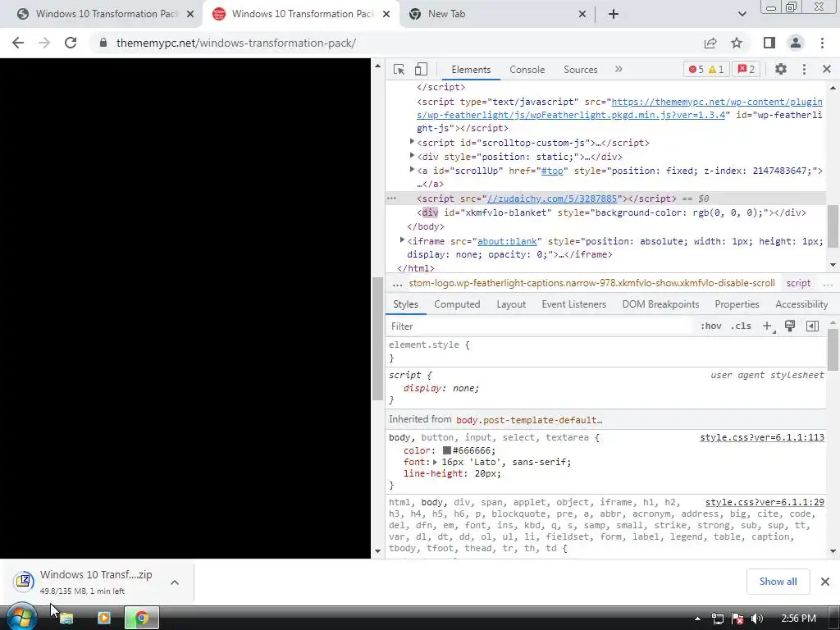This screenshot has width=840, height=630.
Task: Open the DOM Breakpoints tab
Action: pyautogui.click(x=660, y=304)
